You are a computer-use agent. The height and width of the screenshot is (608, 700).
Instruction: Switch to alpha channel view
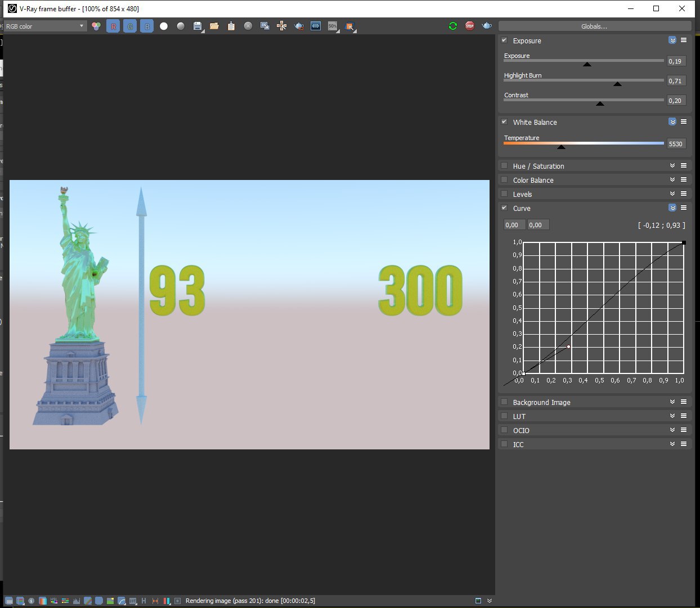pyautogui.click(x=164, y=26)
